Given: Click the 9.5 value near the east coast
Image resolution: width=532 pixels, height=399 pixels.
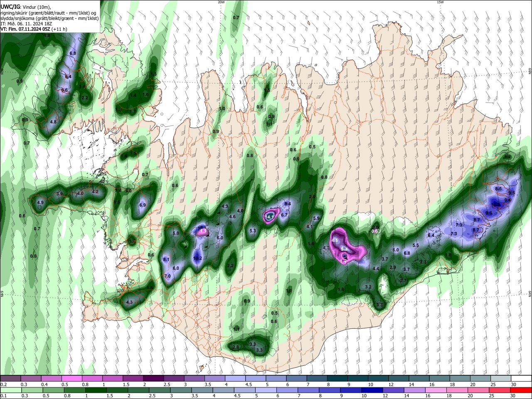Looking at the screenshot, I should pos(512,193).
